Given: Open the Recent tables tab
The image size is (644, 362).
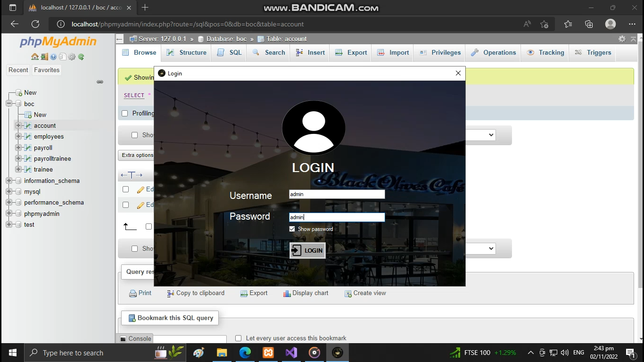Looking at the screenshot, I should pyautogui.click(x=18, y=70).
